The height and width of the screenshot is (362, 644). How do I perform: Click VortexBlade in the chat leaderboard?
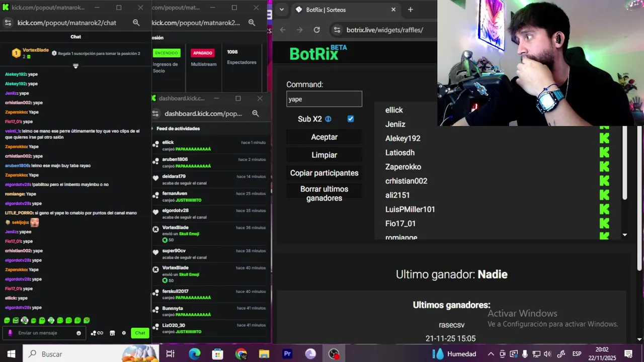36,50
